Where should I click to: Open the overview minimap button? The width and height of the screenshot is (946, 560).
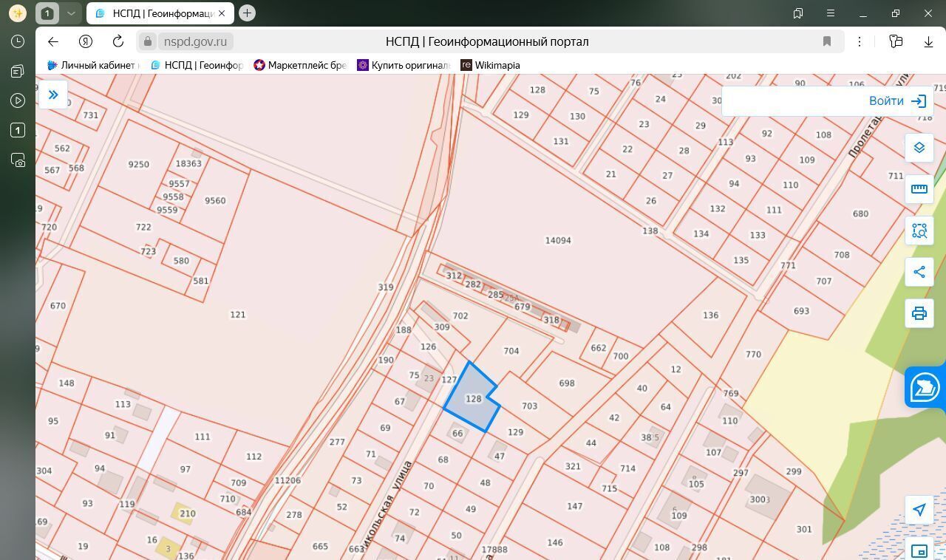coord(919,550)
